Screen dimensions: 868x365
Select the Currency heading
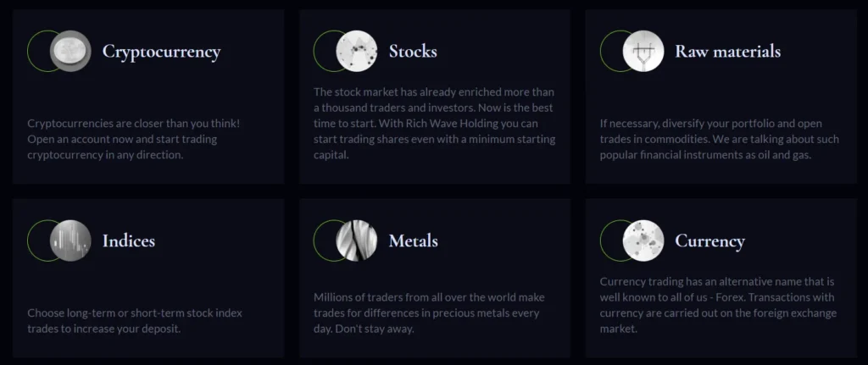tap(709, 241)
